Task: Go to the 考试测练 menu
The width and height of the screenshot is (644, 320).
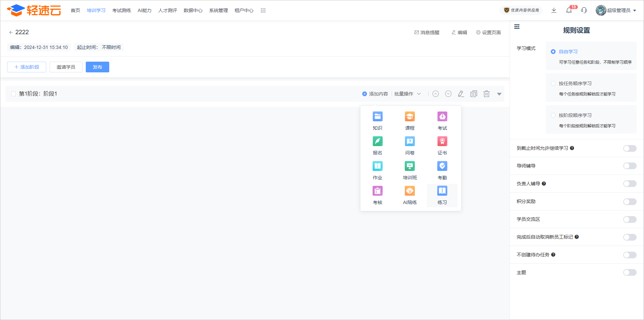Action: tap(121, 10)
